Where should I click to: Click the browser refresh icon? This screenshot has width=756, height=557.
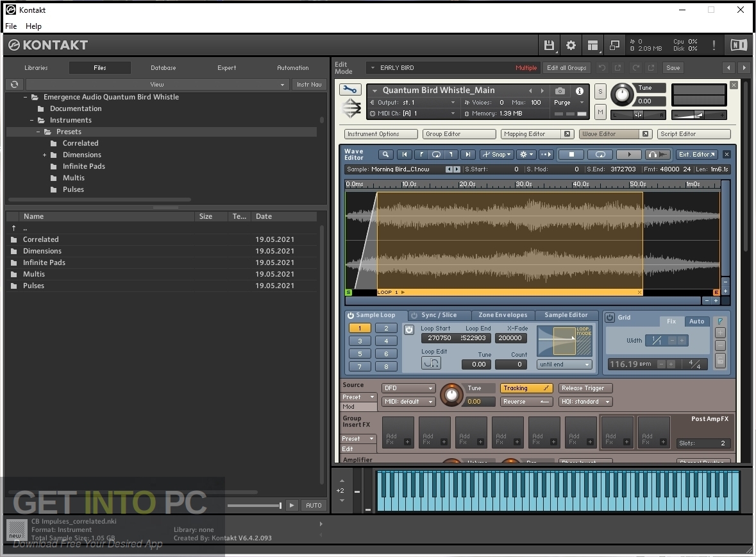[x=15, y=85]
